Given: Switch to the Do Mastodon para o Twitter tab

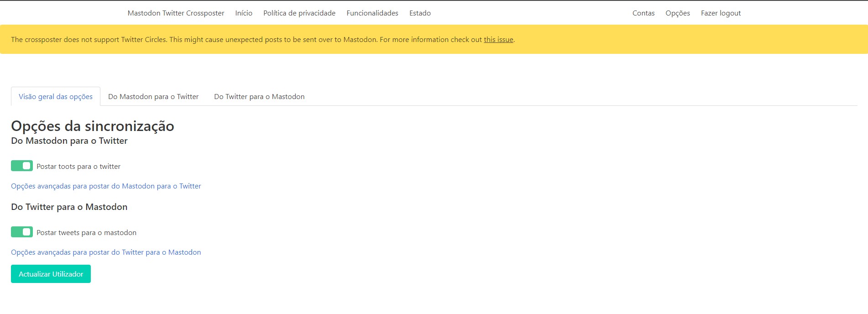Looking at the screenshot, I should (x=153, y=97).
